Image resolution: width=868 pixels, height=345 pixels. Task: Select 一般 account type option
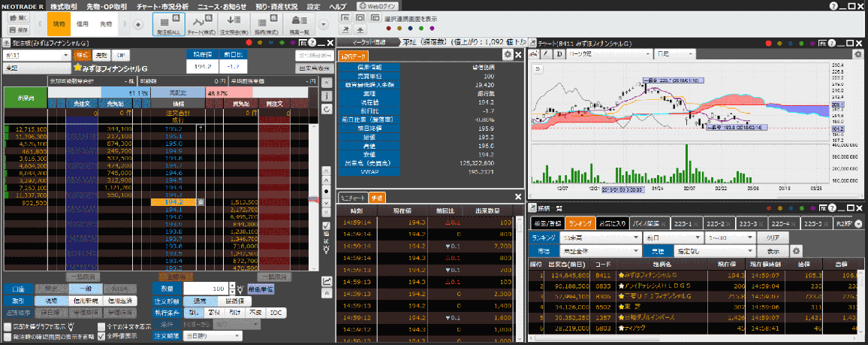(x=86, y=289)
